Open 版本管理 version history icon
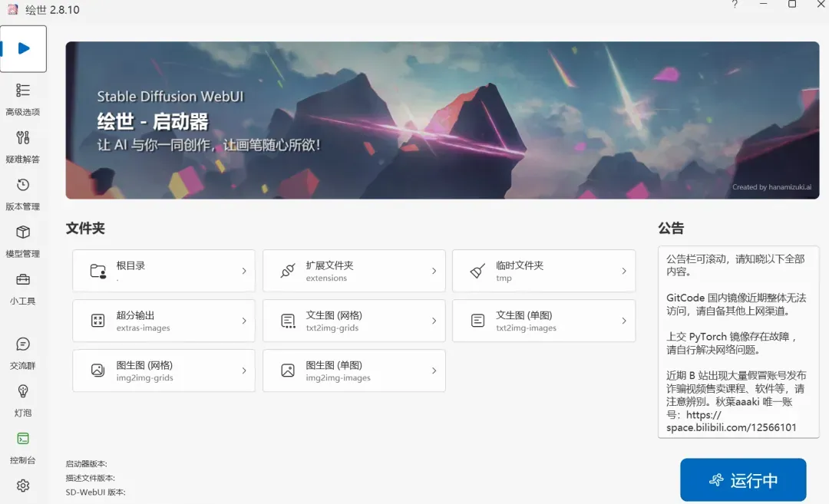 coord(23,185)
